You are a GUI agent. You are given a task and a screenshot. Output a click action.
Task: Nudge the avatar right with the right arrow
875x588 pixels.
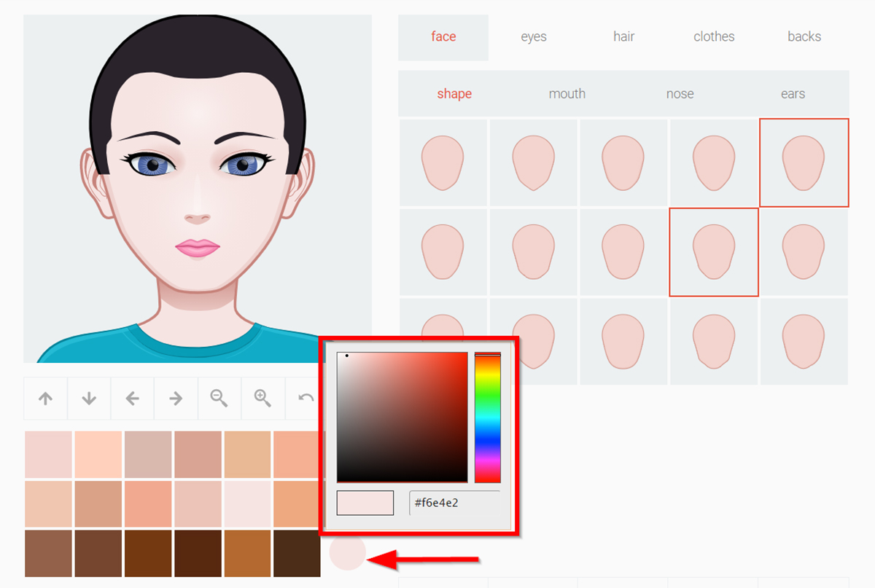176,398
